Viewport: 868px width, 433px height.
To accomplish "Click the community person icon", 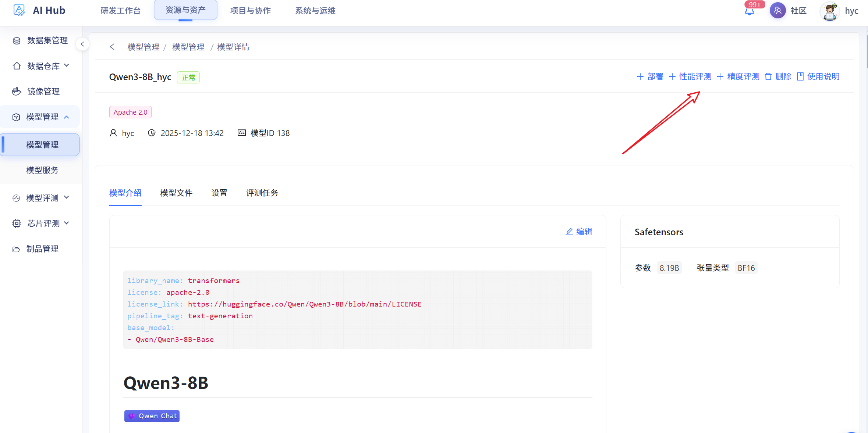I will pyautogui.click(x=777, y=11).
